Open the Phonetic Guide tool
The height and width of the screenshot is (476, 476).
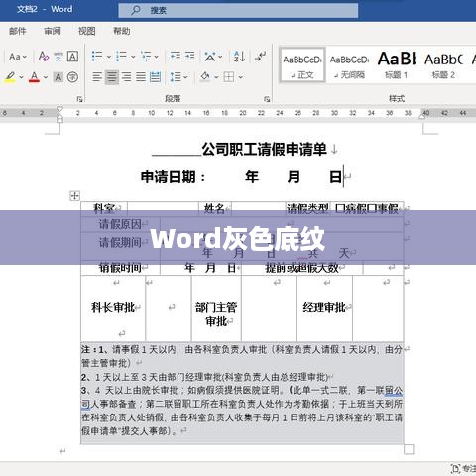click(x=59, y=57)
